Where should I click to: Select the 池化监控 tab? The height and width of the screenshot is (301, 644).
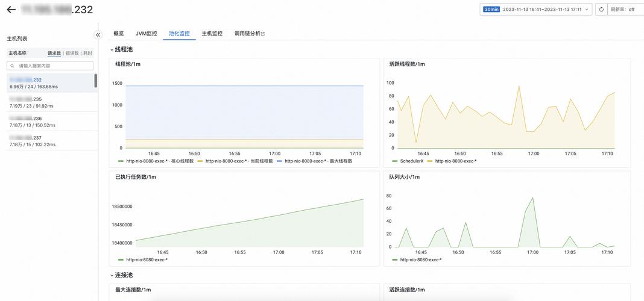coord(179,34)
